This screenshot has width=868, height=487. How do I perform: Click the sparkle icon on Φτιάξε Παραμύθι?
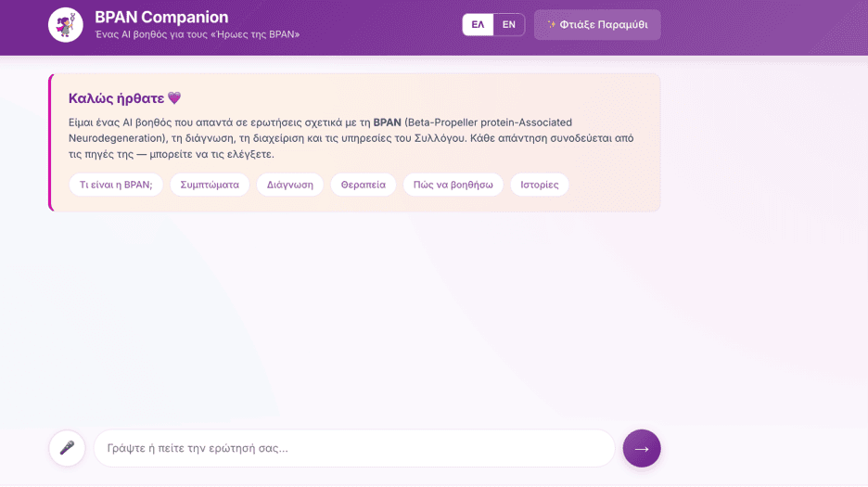coord(552,24)
